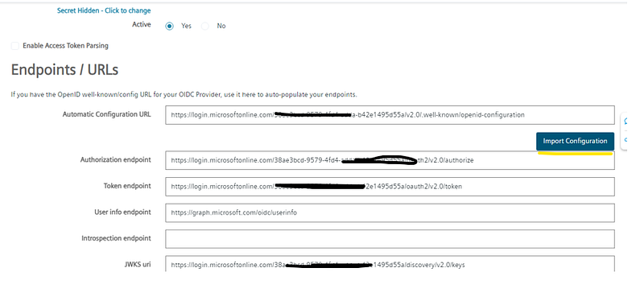The height and width of the screenshot is (301, 644).
Task: Click the User info endpoint label
Action: click(123, 212)
